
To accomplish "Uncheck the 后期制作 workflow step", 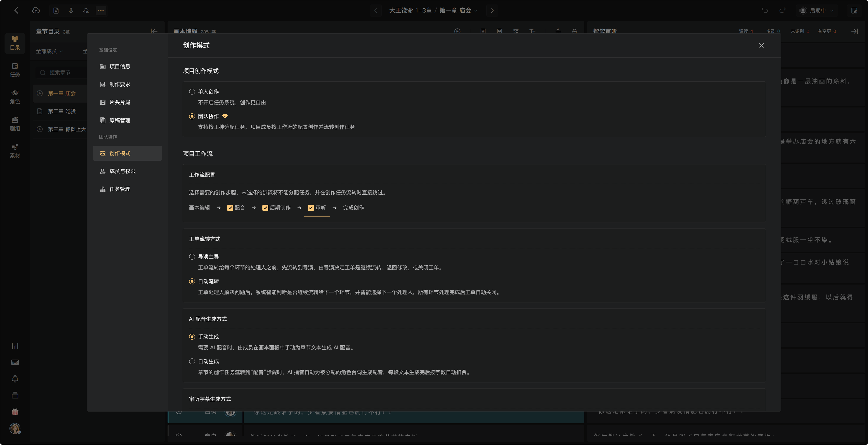I will point(265,208).
